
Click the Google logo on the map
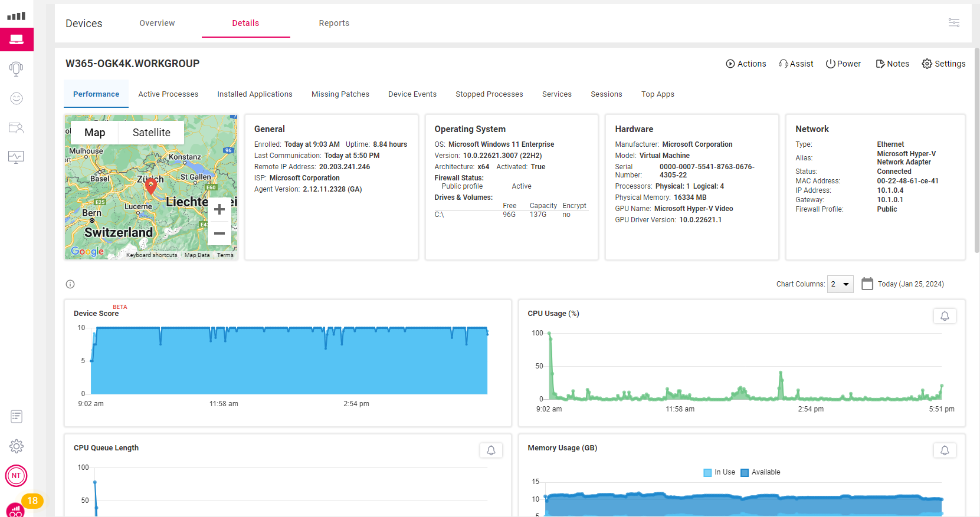pyautogui.click(x=87, y=251)
